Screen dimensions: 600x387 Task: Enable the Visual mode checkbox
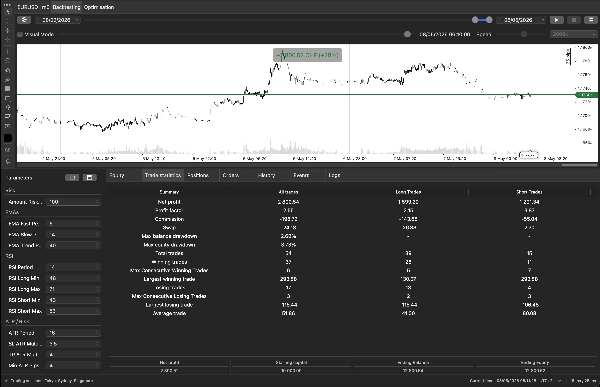pos(20,34)
